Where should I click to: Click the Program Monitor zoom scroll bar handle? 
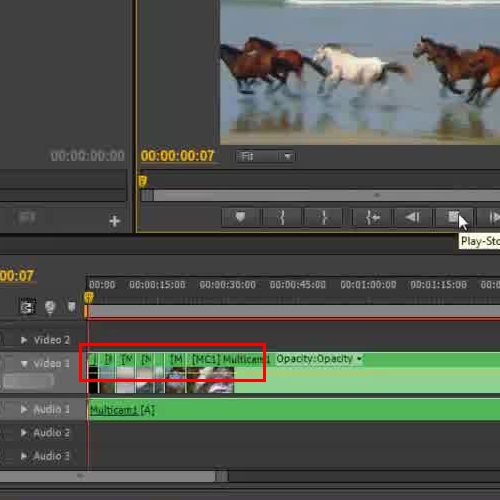147,195
